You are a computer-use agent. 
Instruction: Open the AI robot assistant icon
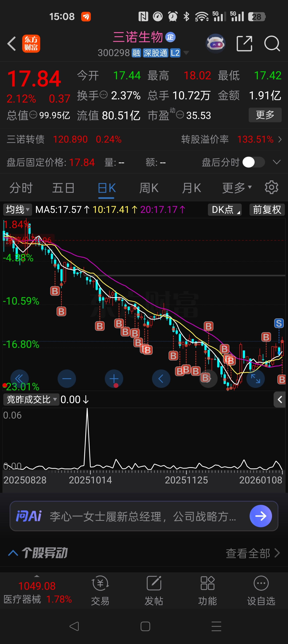coord(216,43)
